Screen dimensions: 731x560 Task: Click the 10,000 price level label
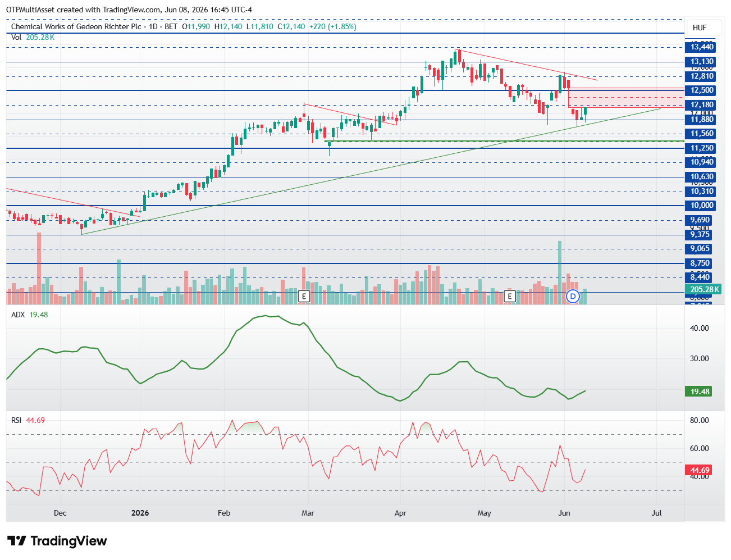[702, 206]
